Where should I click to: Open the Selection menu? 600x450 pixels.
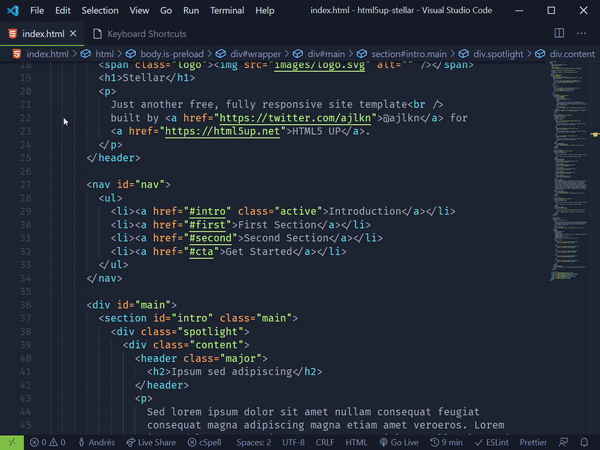coord(100,10)
